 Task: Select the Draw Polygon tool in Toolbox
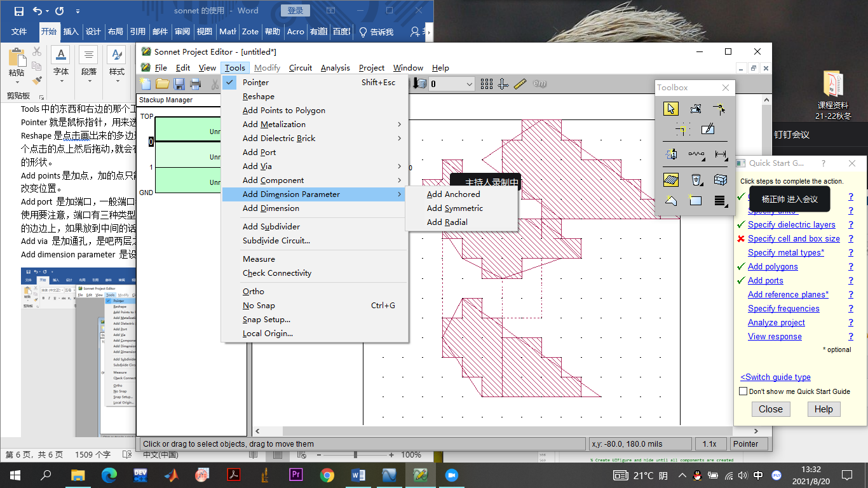coord(670,201)
